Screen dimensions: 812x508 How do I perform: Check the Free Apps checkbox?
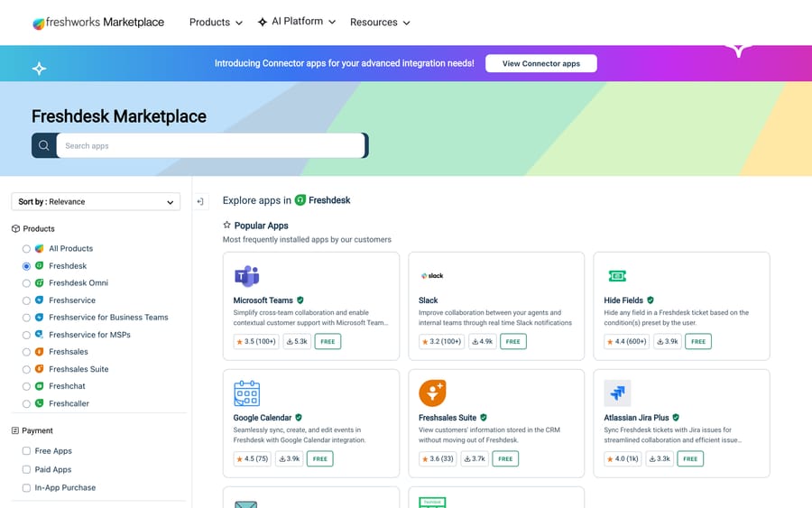(x=26, y=451)
